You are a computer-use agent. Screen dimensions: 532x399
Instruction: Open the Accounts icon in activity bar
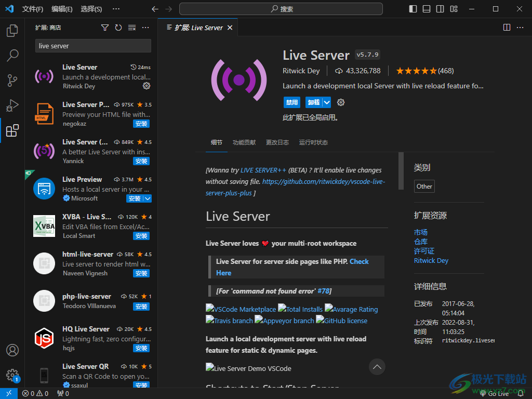click(x=12, y=350)
